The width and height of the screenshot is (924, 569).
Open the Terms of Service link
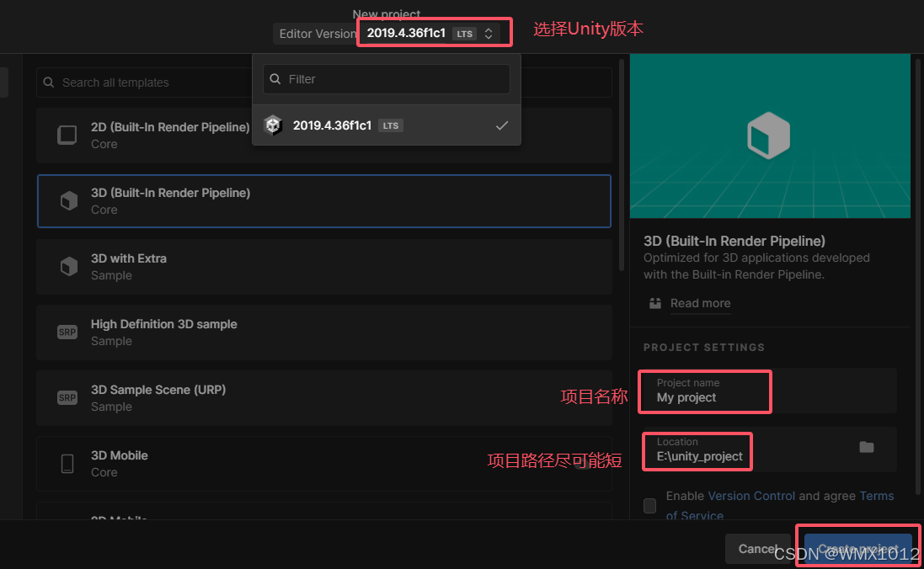(x=876, y=496)
